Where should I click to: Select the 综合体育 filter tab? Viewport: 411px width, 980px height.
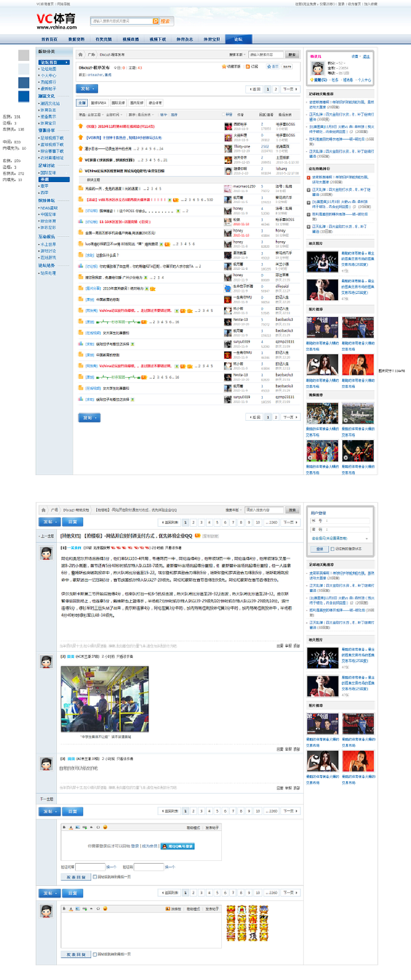pos(155,103)
